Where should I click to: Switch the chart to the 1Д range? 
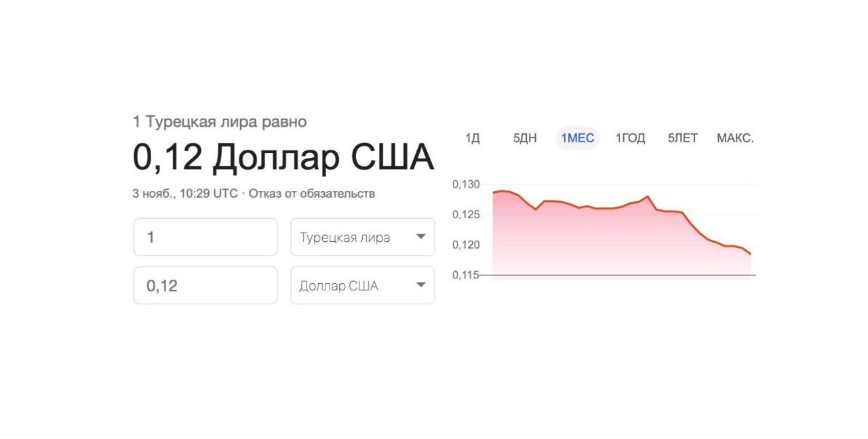tap(473, 138)
